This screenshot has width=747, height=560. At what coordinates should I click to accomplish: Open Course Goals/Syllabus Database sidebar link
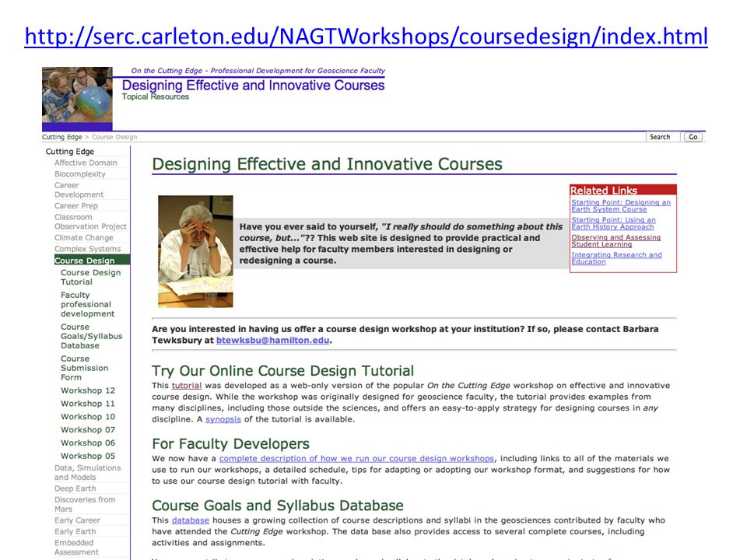pos(92,336)
